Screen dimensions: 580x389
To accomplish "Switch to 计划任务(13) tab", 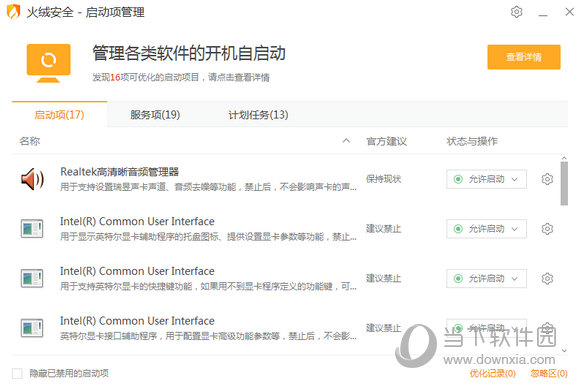I will point(258,115).
